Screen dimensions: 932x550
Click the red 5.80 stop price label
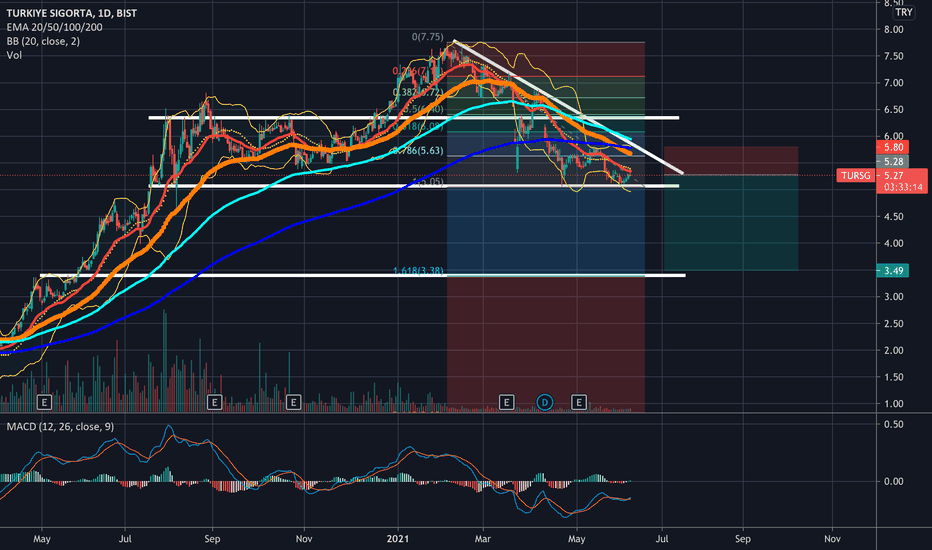[x=893, y=147]
